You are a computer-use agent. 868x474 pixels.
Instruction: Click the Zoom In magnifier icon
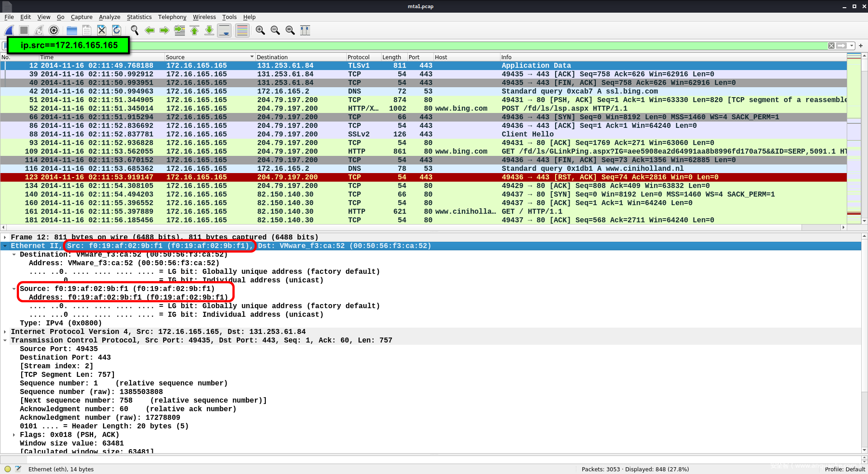[x=260, y=30]
